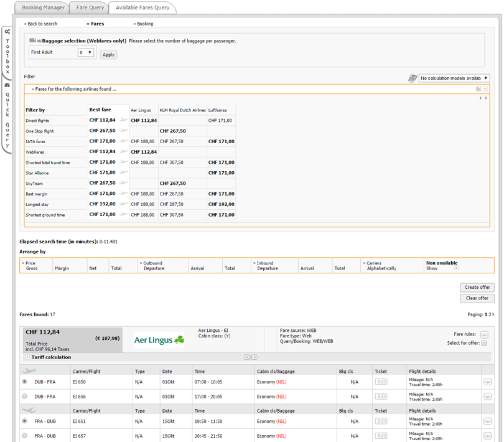Filter by Direct flights
Image resolution: width=504 pixels, height=442 pixels.
click(37, 121)
